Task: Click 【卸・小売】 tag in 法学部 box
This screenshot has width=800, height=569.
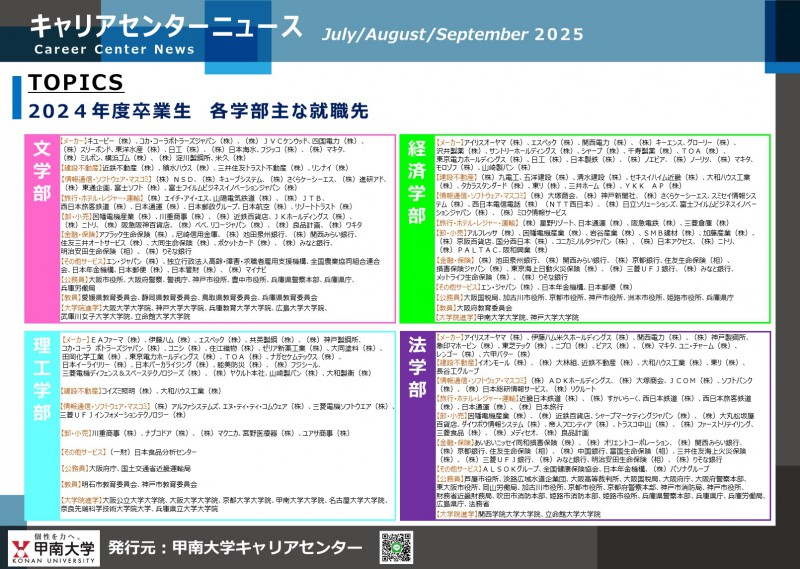Action: tap(452, 416)
